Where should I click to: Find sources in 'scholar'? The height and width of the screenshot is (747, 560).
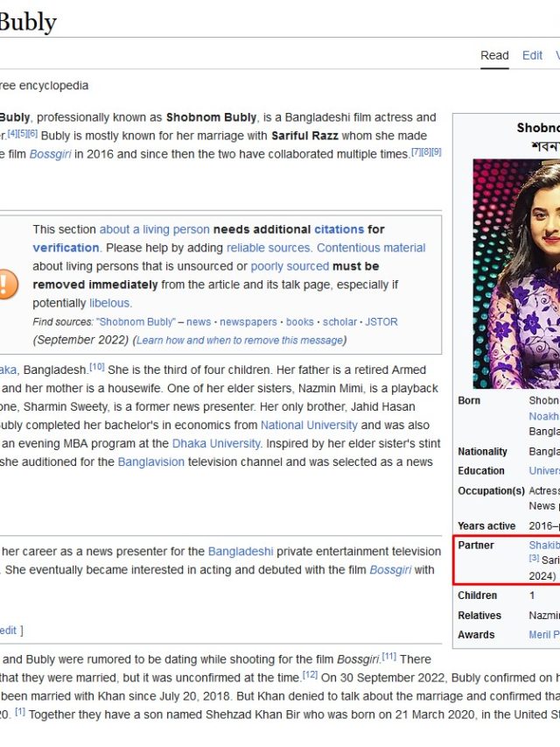[x=339, y=322]
